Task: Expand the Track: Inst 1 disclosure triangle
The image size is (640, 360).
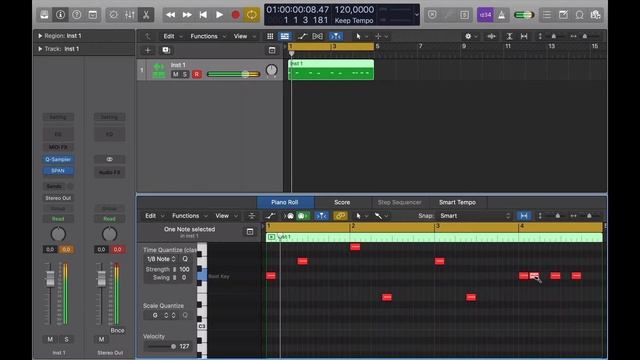Action: coord(40,49)
